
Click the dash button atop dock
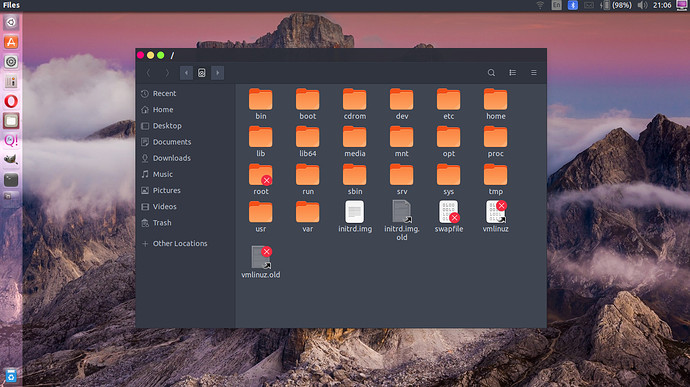click(11, 22)
